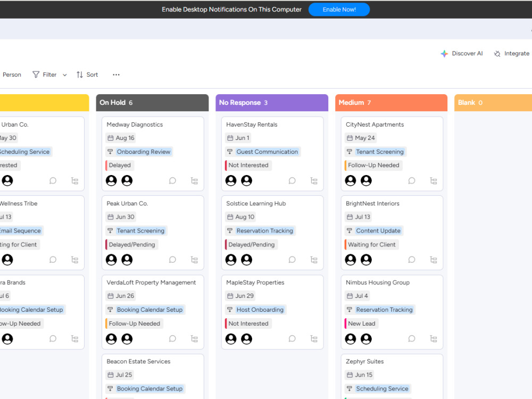Click the Delayed status on Medway Diagnostics
This screenshot has height=399, width=532.
point(119,165)
